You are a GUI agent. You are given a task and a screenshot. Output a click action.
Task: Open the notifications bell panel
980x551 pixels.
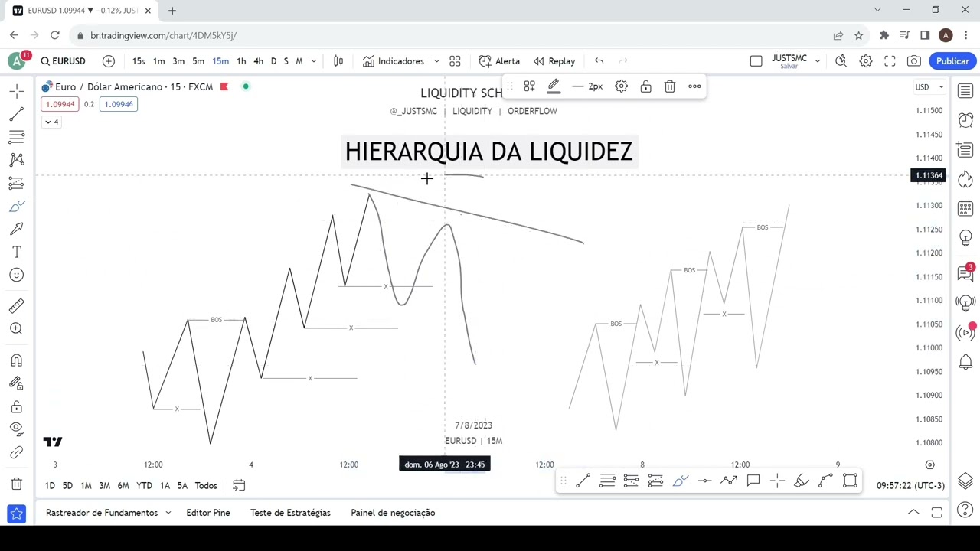pos(965,362)
